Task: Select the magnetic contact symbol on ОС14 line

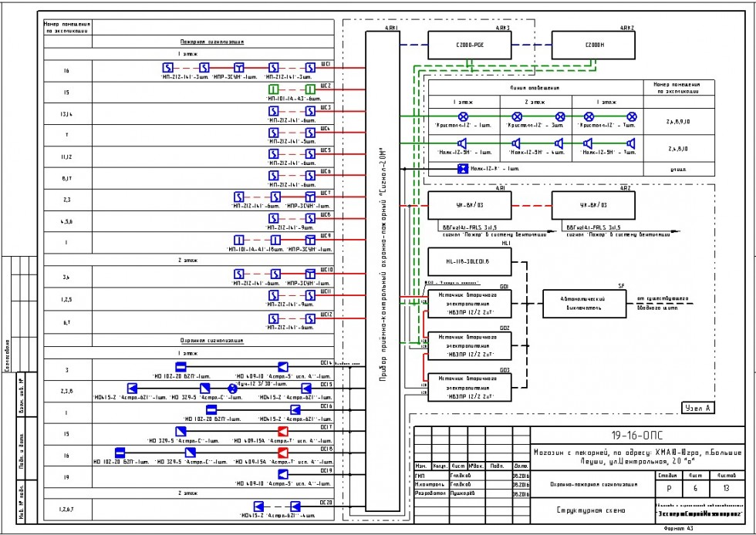Action: [x=180, y=366]
